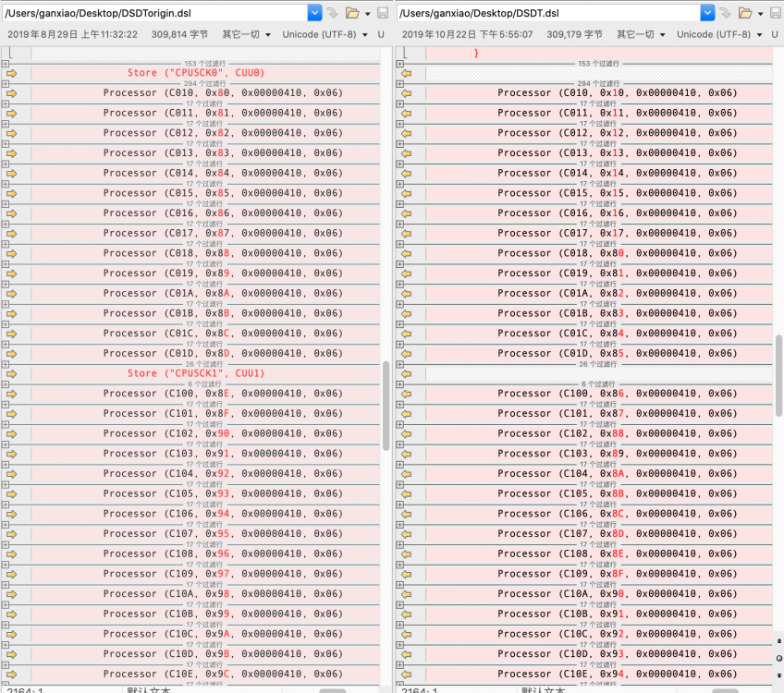This screenshot has width=784, height=693.
Task: Expand 26 filtered lines in right pane
Action: pos(400,364)
